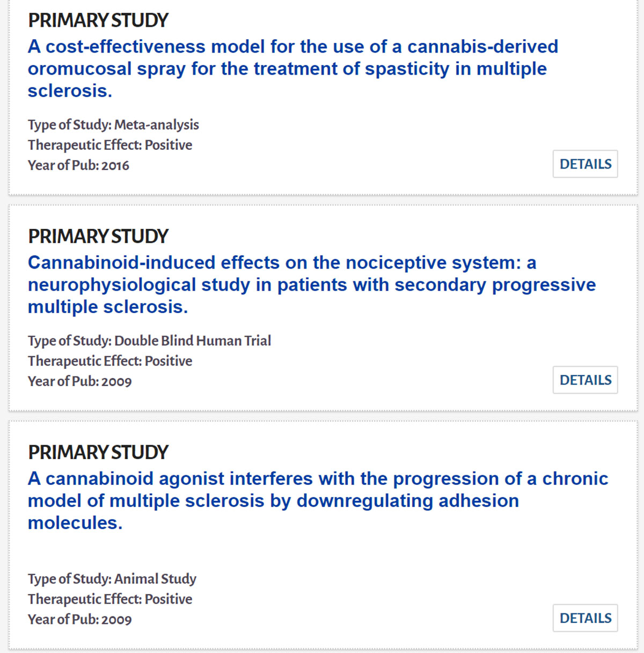Click DETAILS for the cannabinoid agonist study

coord(585,618)
